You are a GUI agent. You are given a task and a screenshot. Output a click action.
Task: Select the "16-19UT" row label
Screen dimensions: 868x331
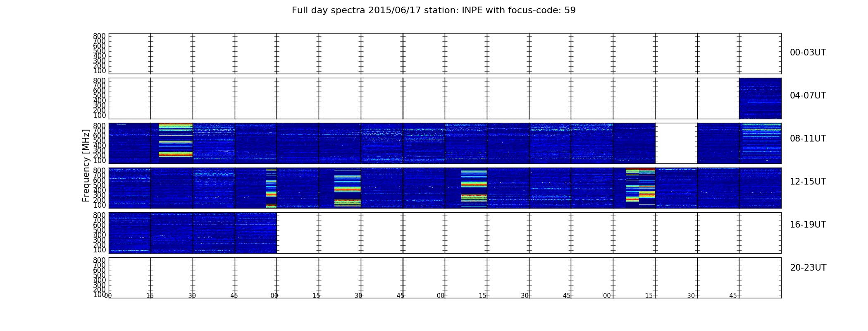pos(808,225)
